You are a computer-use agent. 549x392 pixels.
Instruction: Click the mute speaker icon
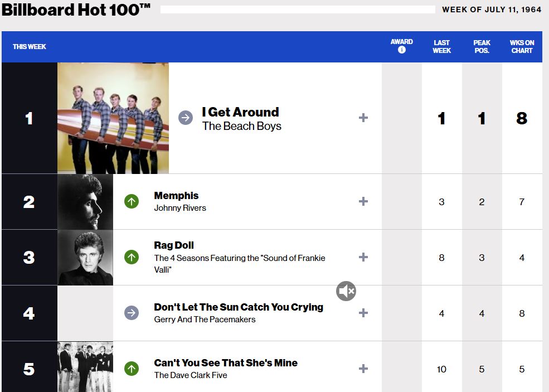pos(346,291)
